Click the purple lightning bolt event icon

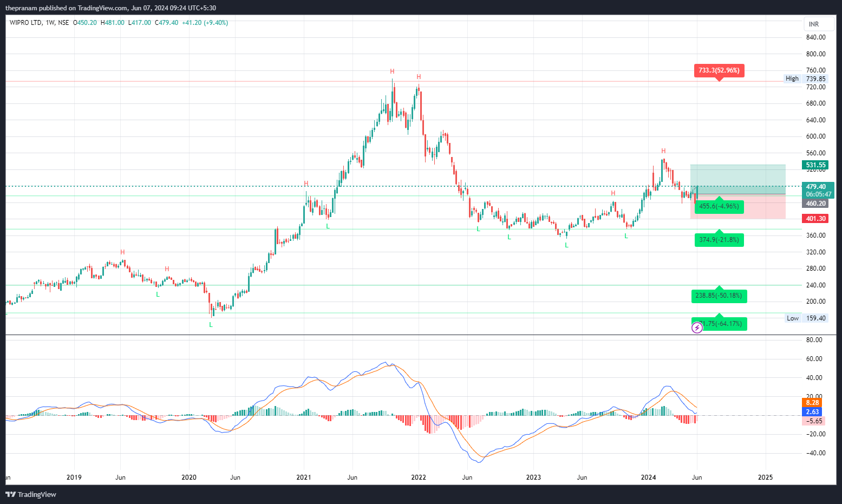click(x=697, y=328)
